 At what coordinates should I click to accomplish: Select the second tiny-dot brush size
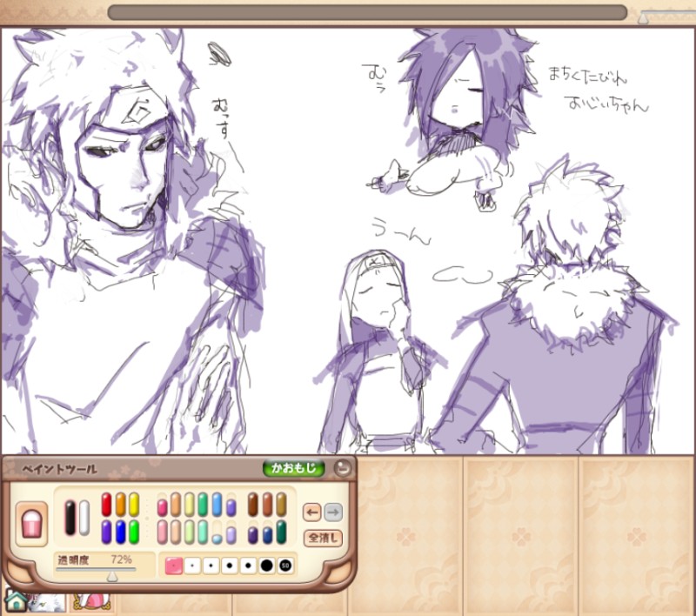[192, 566]
